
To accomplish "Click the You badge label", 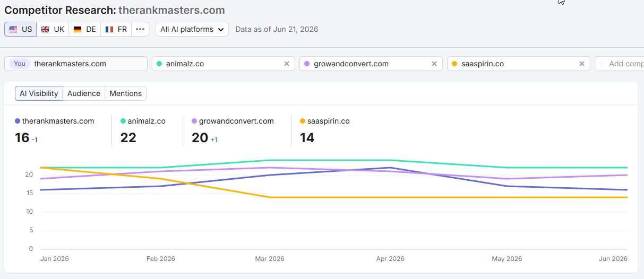I will pos(20,64).
